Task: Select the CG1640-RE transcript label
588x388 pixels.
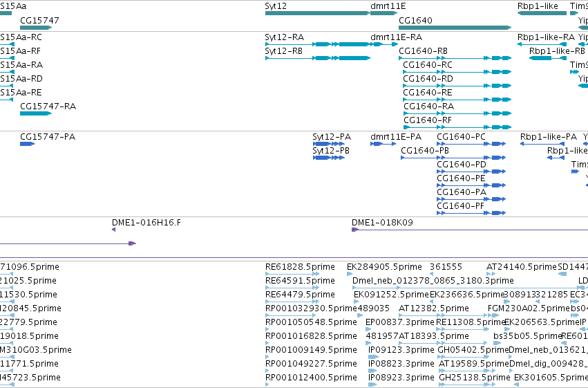Action: pos(428,93)
